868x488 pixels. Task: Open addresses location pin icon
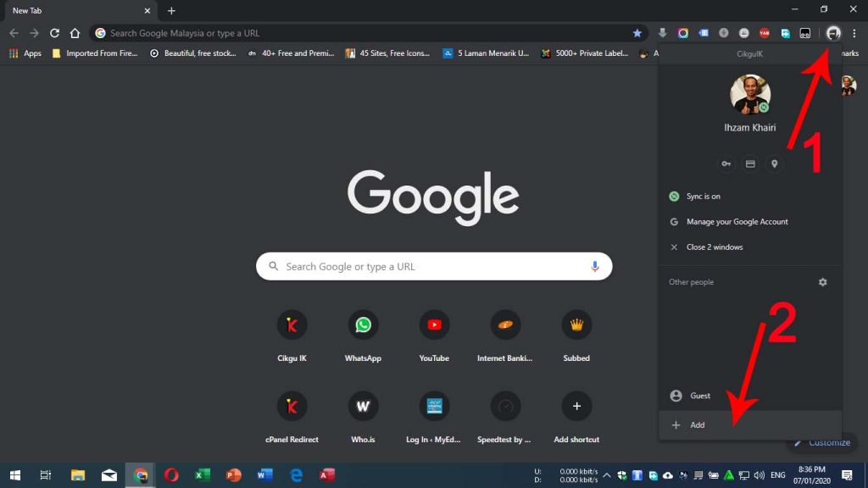[775, 164]
